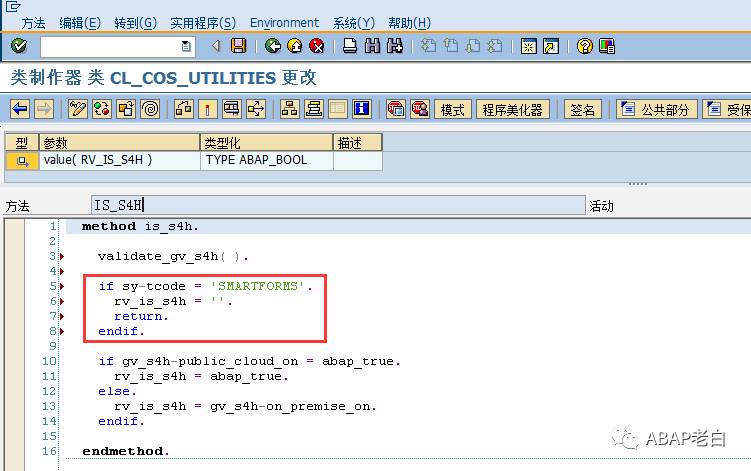The image size is (751, 471).
Task: Click the Display Object List hierarchy icon
Action: tap(289, 109)
